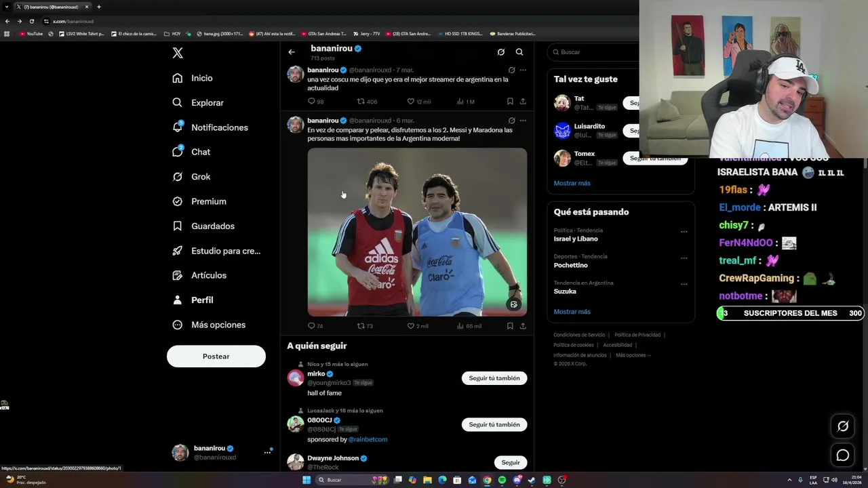Click image edit icon on Messi photo
Image resolution: width=868 pixels, height=488 pixels.
point(514,304)
